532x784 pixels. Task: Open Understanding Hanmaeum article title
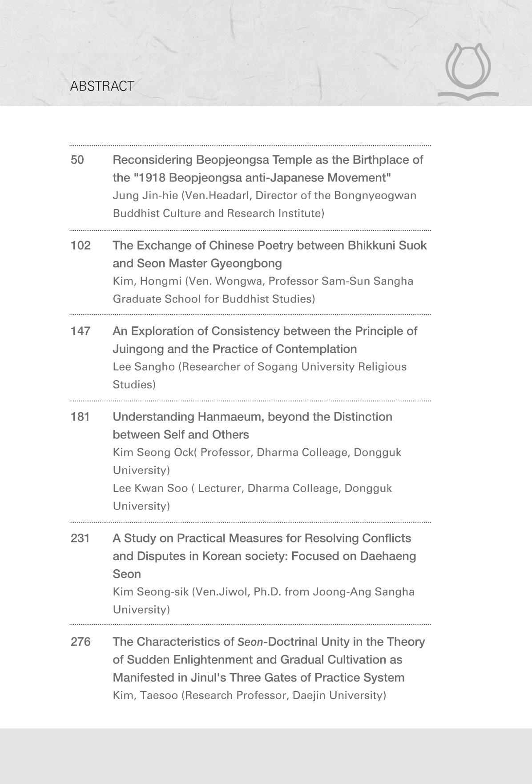252,426
